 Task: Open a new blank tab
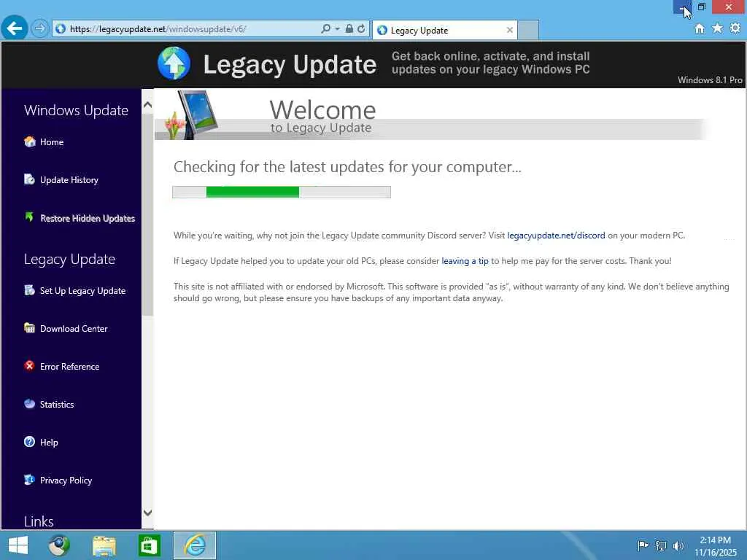(x=528, y=31)
